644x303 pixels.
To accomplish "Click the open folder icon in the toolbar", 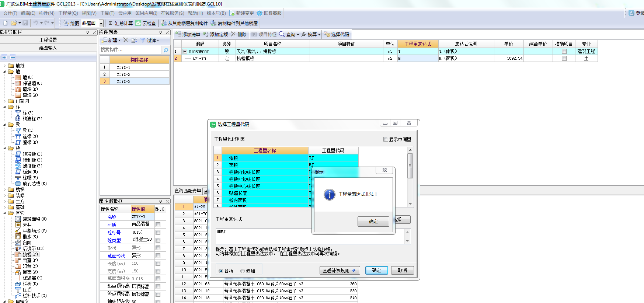I will pyautogui.click(x=14, y=23).
